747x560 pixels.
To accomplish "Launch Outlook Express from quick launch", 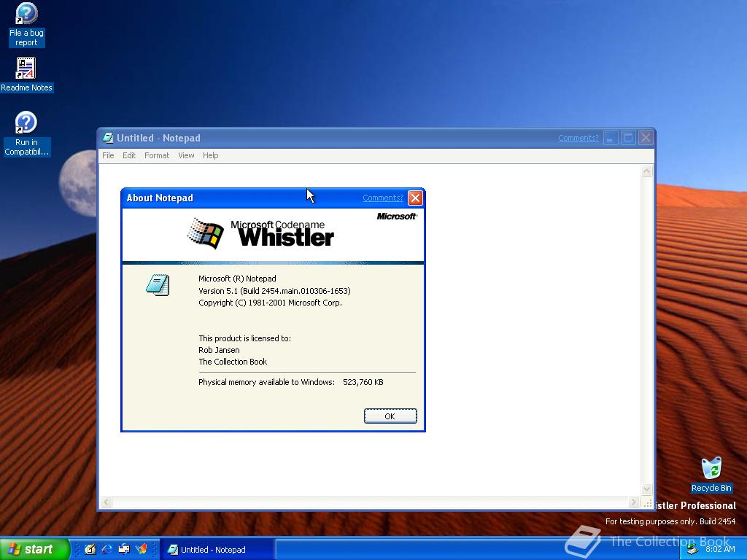I will tap(124, 549).
